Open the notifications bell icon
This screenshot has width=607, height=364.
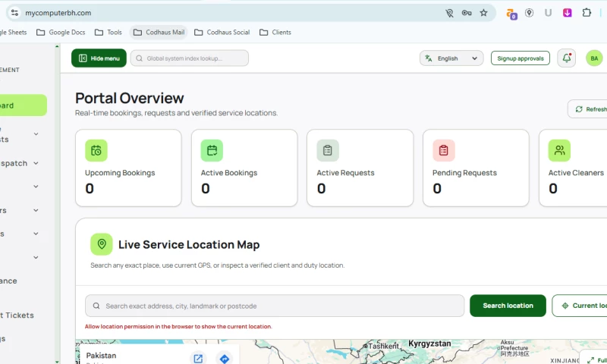(566, 58)
